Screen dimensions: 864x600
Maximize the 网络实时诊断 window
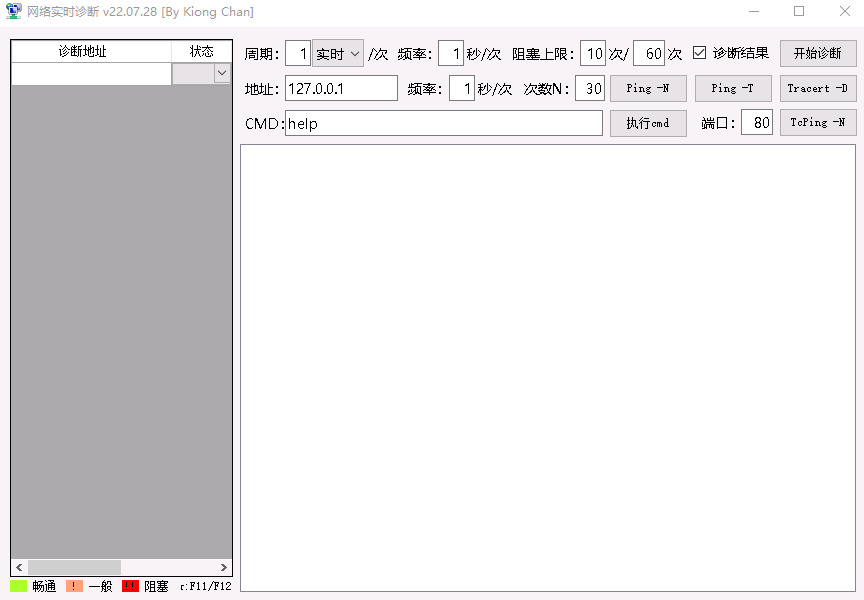coord(799,11)
